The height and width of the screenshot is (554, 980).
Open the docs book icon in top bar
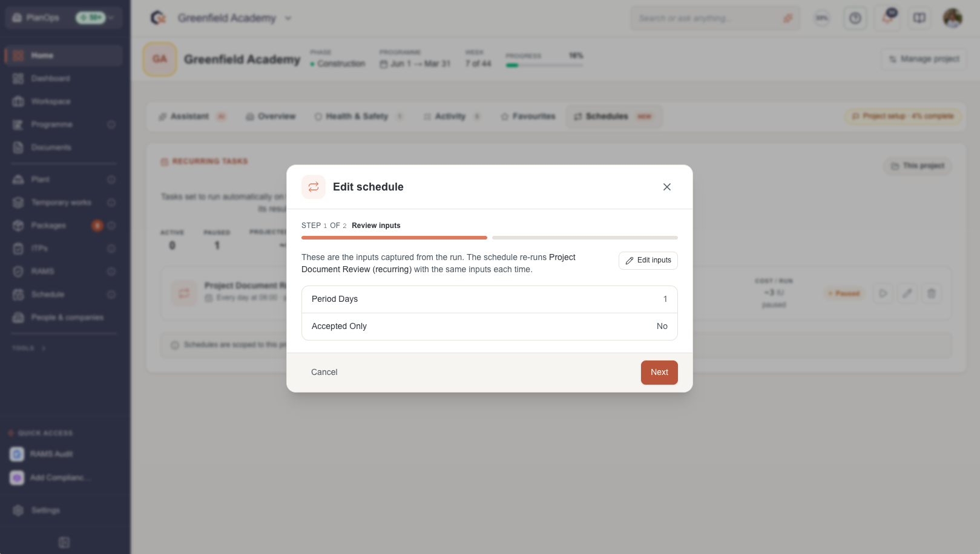[919, 18]
